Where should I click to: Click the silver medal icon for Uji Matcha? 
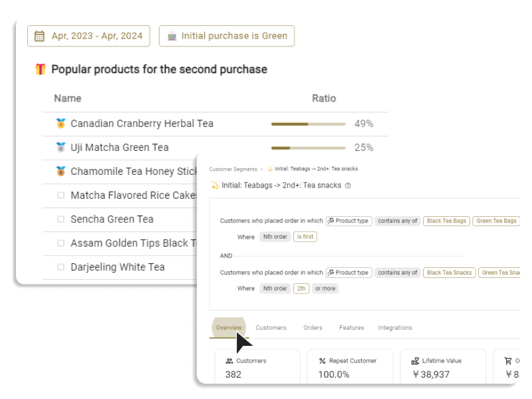pos(61,148)
